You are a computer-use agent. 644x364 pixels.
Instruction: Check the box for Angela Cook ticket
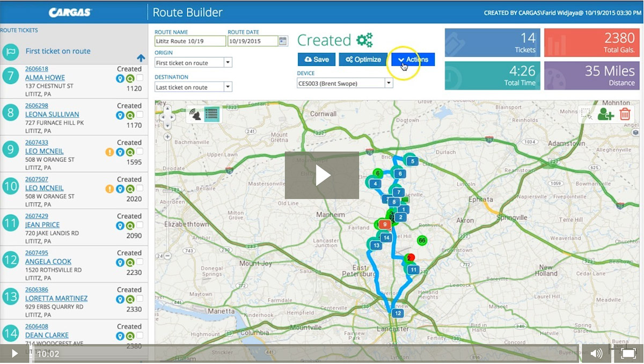pos(140,262)
